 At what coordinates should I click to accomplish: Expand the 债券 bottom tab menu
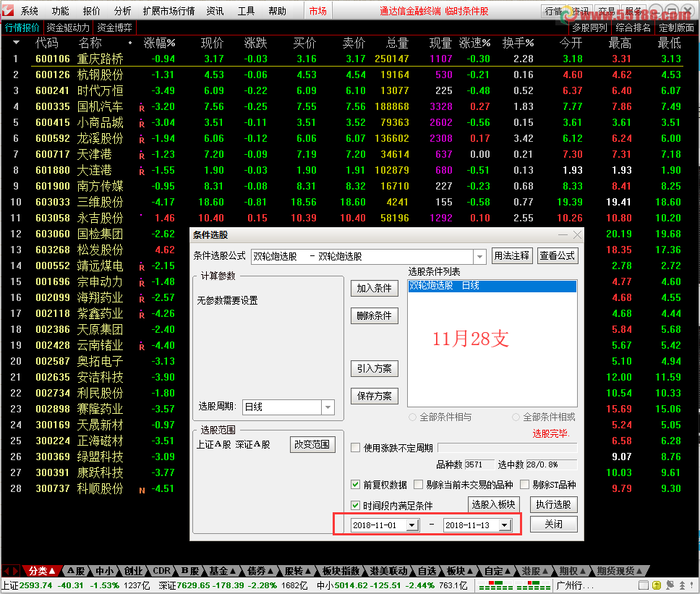(x=270, y=571)
